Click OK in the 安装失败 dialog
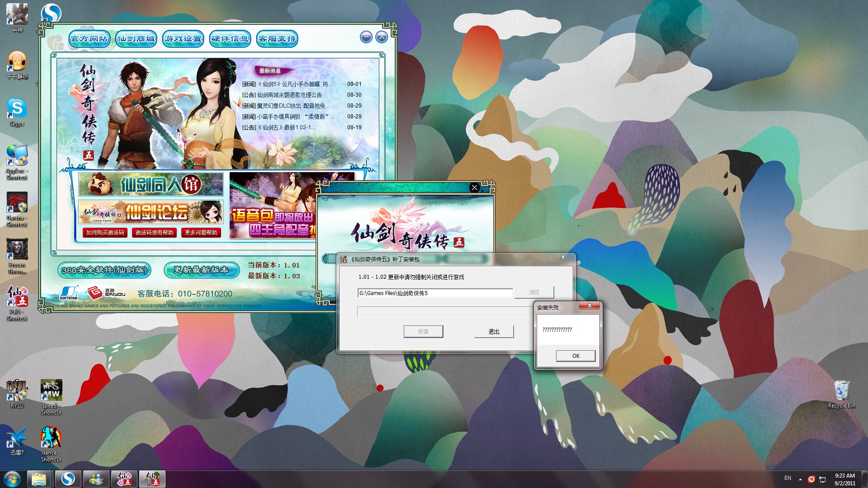Viewport: 868px width, 488px height. pyautogui.click(x=575, y=356)
